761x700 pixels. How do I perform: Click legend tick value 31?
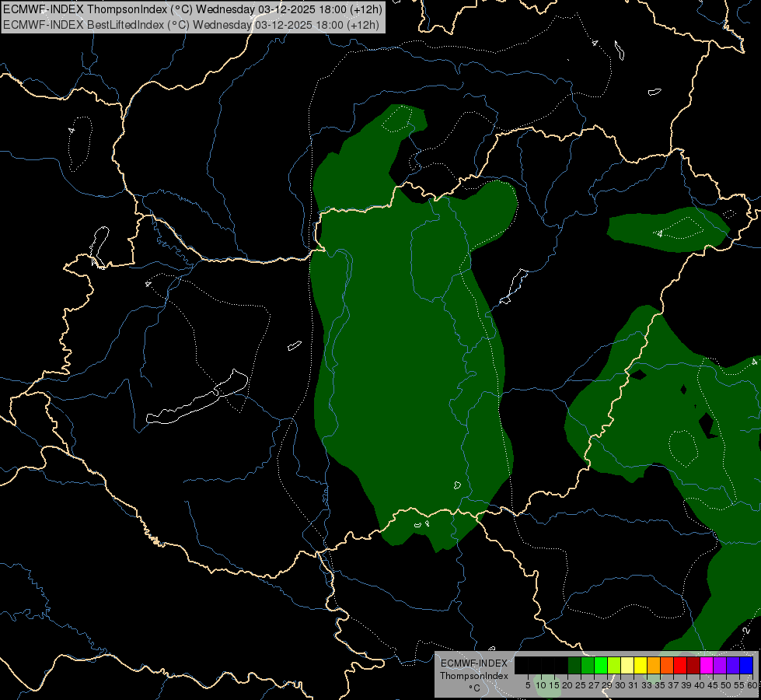634,685
